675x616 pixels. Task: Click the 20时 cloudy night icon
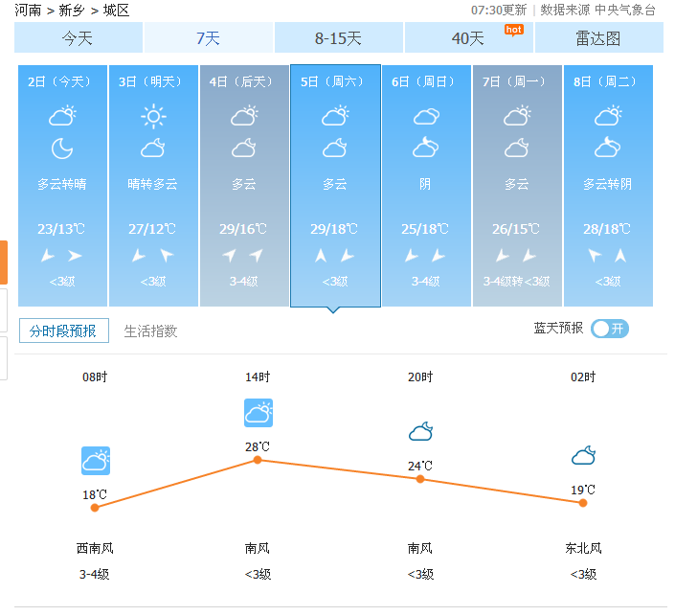coord(420,432)
